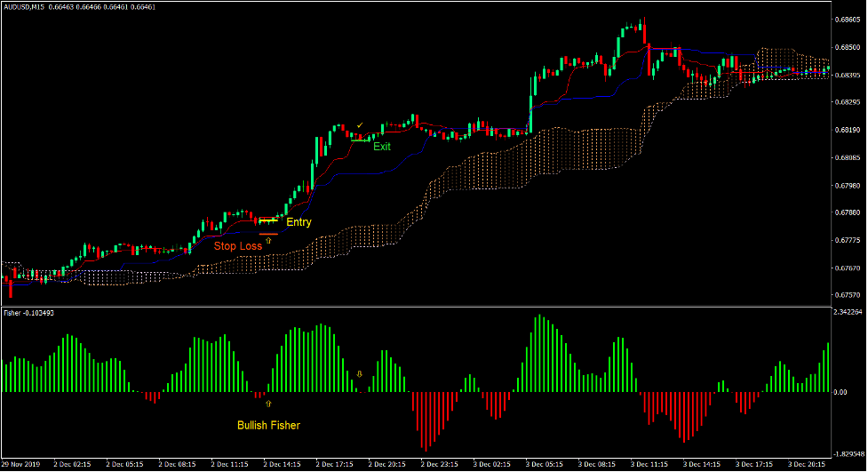
Task: Click the '3 Dec 05:15' time label
Action: [544, 464]
